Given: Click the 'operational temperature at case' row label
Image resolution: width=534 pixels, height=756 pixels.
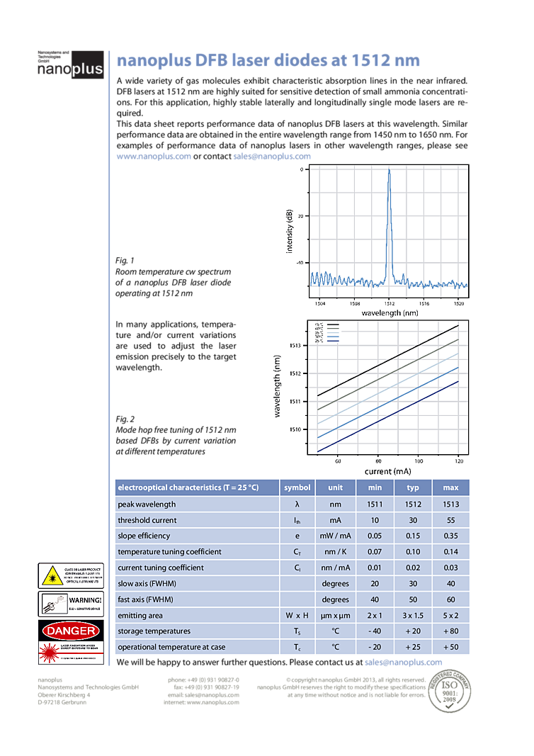Looking at the screenshot, I should click(x=172, y=647).
